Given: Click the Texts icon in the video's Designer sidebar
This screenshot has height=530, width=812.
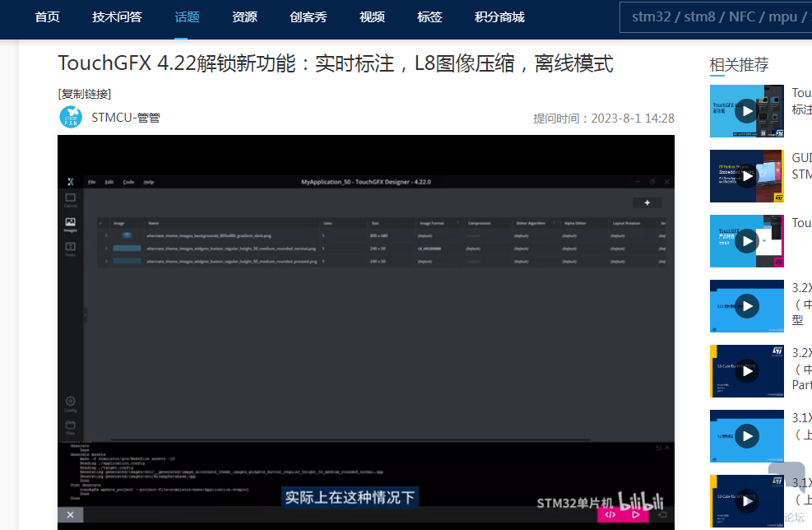Looking at the screenshot, I should point(71,249).
